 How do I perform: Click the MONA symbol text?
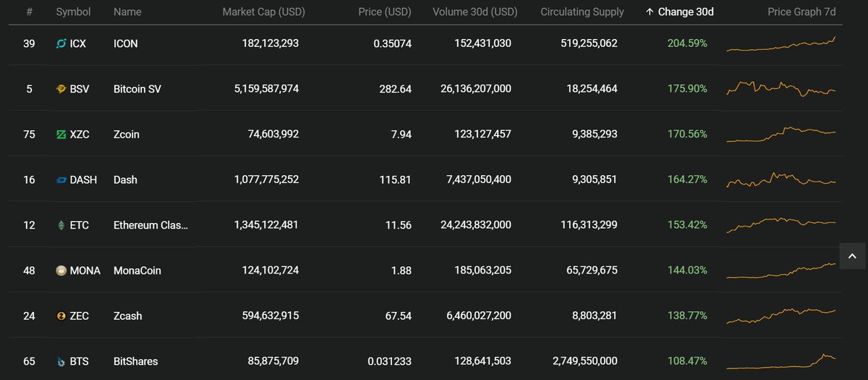[x=85, y=271]
